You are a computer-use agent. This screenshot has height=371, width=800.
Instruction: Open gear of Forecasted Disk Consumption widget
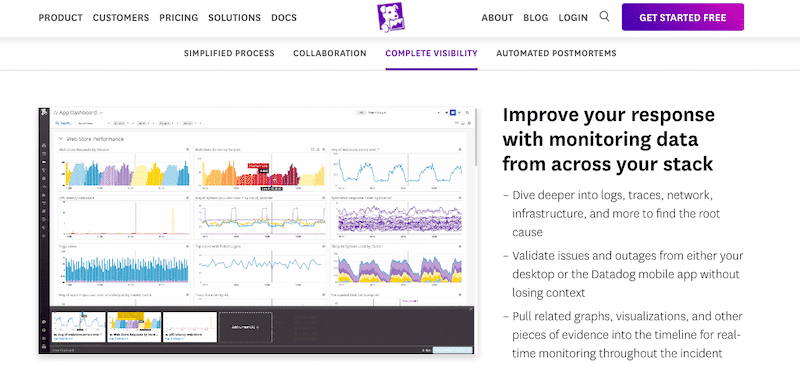(460, 294)
